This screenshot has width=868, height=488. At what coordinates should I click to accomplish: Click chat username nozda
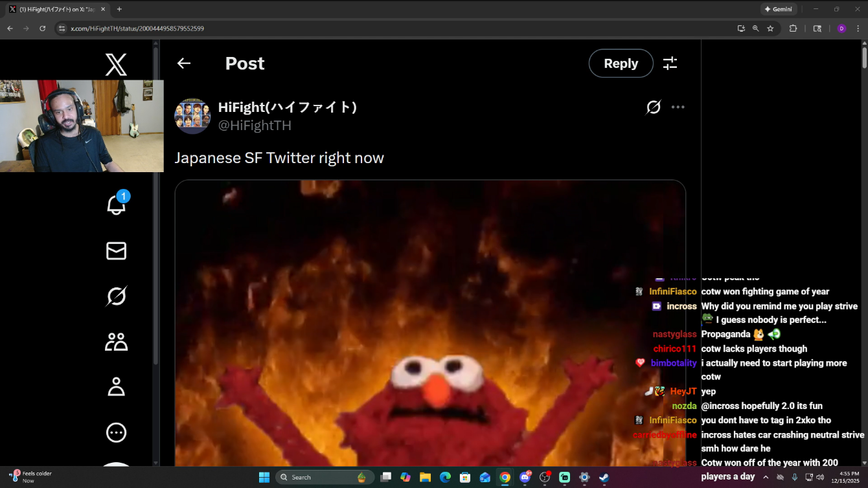click(684, 406)
